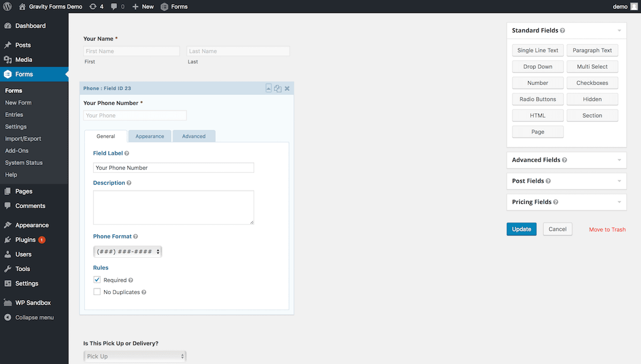Open Standard Fields help icon
Screen dimensions: 641x364
point(562,30)
